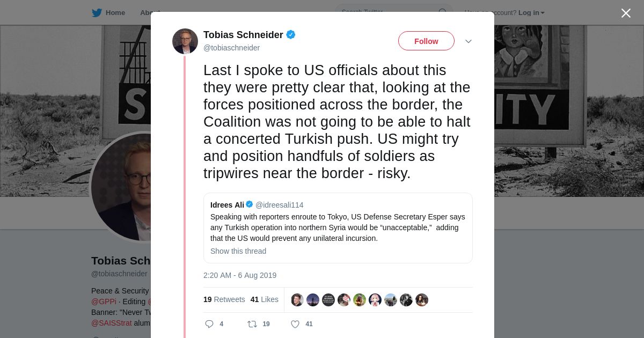The image size is (644, 338).
Task: Open tweet timestamp 2:20 AM link
Action: [240, 275]
